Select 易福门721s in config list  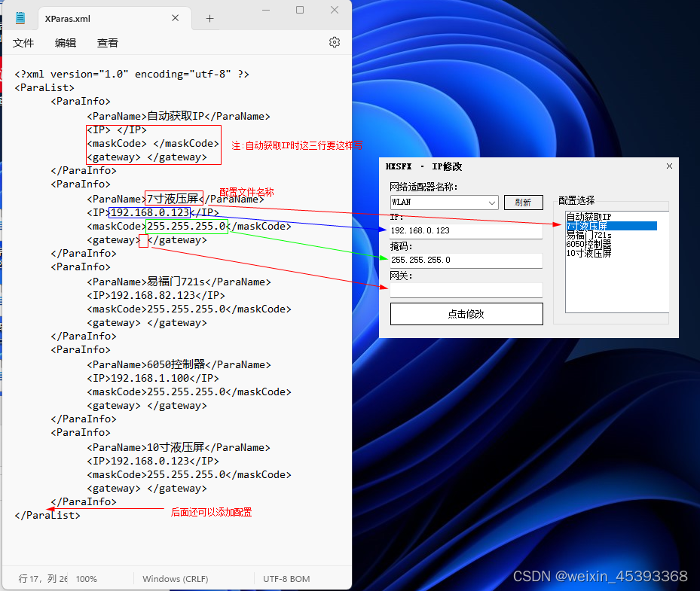point(588,235)
